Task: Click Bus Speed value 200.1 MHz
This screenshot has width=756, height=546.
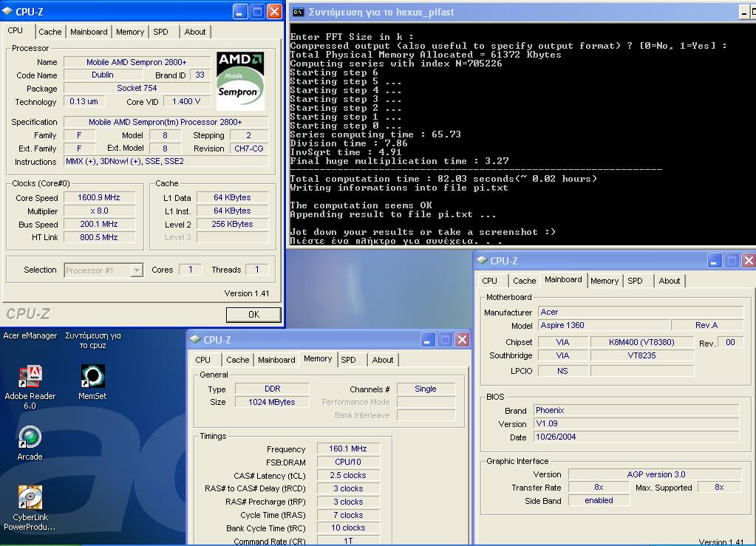Action: [x=99, y=224]
